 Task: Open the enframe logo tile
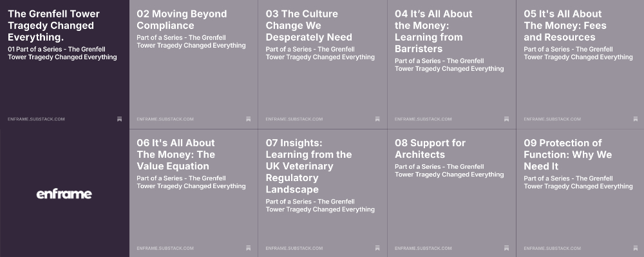pyautogui.click(x=64, y=194)
